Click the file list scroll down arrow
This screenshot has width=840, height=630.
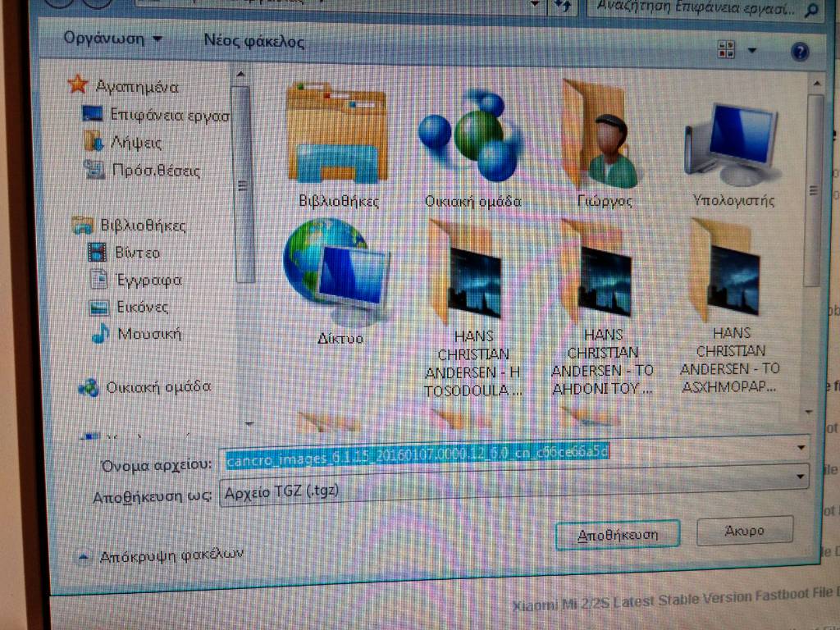(x=808, y=412)
